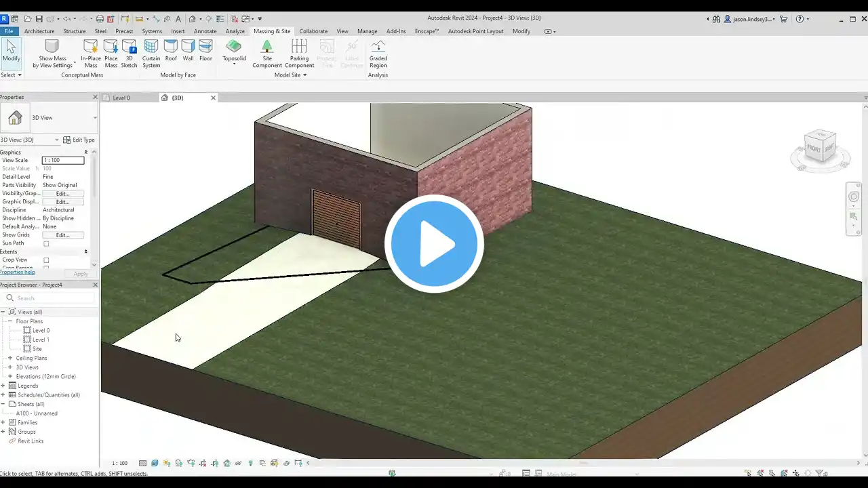
Task: Play the video with the blue play button
Action: pyautogui.click(x=434, y=244)
